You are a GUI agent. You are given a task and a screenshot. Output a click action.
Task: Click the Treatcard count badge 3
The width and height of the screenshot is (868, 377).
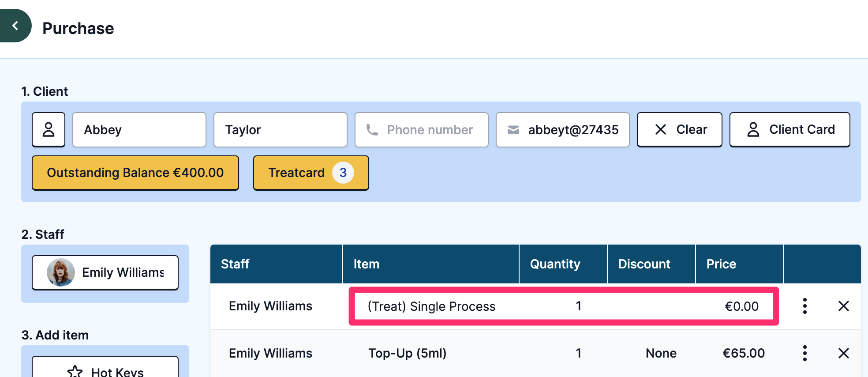coord(343,173)
